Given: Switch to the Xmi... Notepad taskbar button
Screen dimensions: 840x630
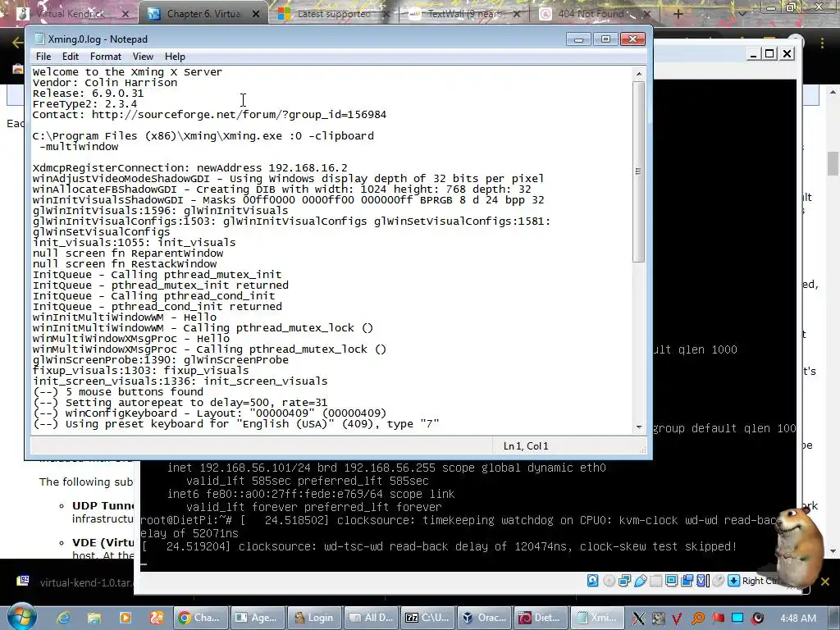Looking at the screenshot, I should point(597,618).
